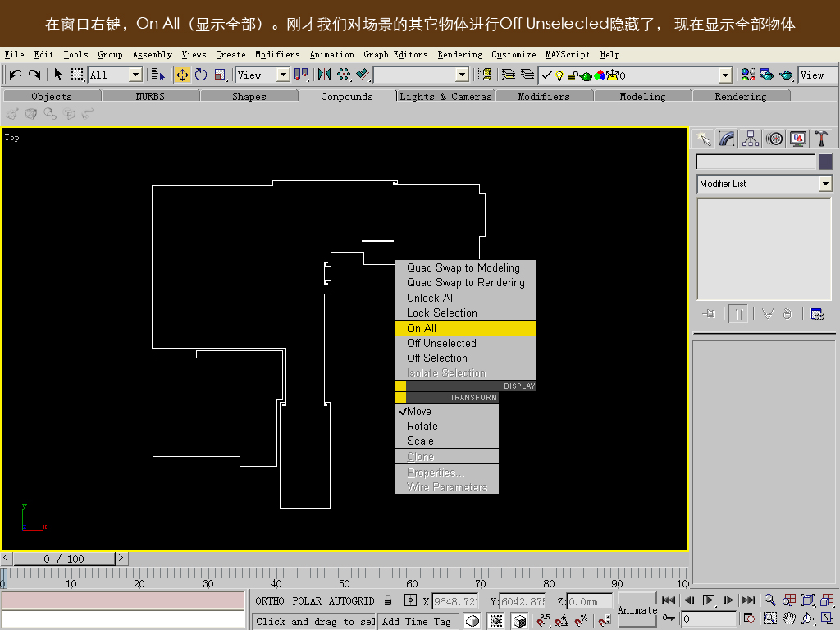The height and width of the screenshot is (630, 840).
Task: Open the Array tool
Action: click(344, 75)
